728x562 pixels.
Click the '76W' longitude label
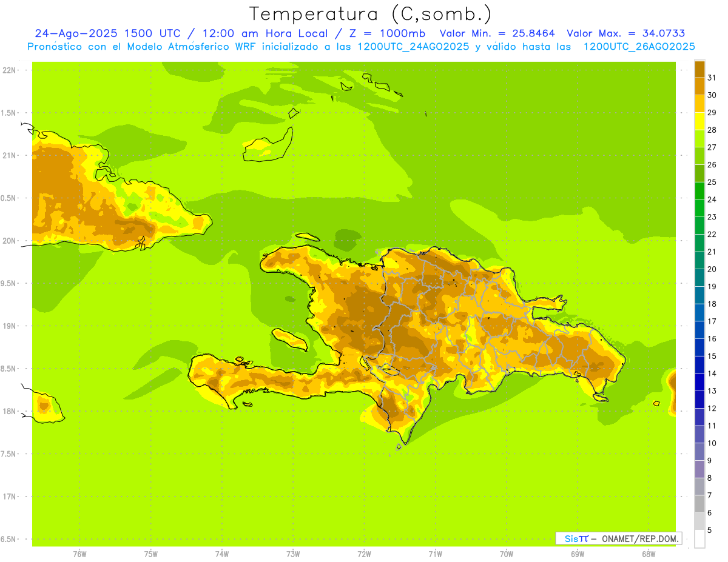point(79,554)
